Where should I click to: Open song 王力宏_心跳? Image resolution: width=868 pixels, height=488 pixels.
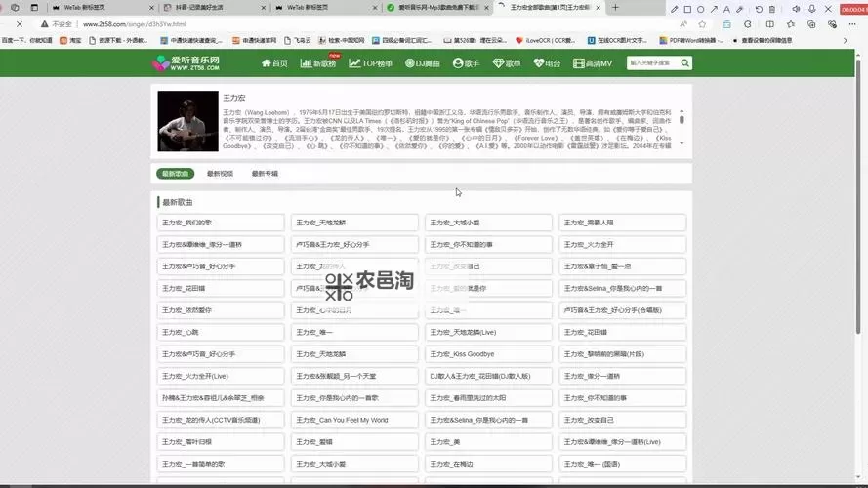coord(221,332)
